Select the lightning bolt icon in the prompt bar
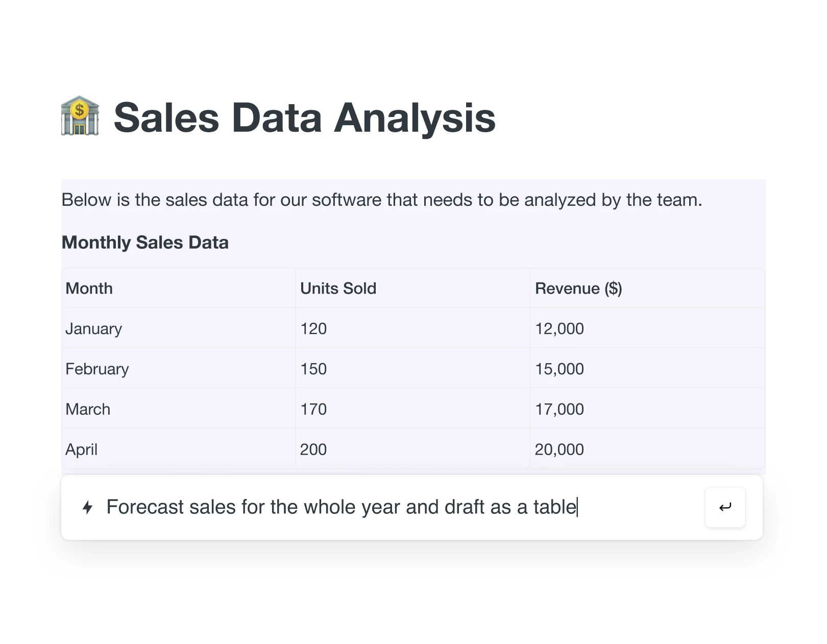The height and width of the screenshot is (644, 827). coord(87,508)
